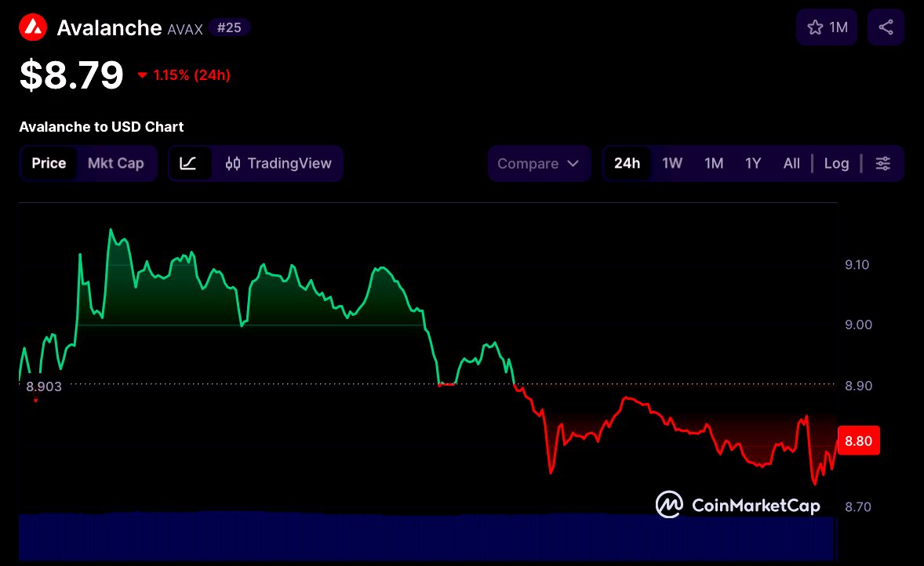924x566 pixels.
Task: Click the blue volume bars area
Action: pyautogui.click(x=427, y=536)
